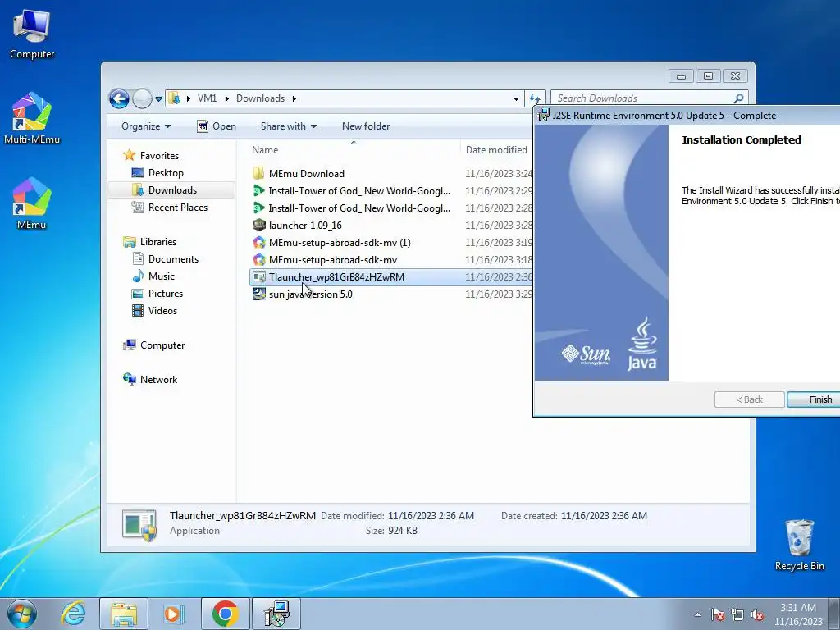The height and width of the screenshot is (630, 840).
Task: Open Recent Places in Favorites
Action: 177,207
